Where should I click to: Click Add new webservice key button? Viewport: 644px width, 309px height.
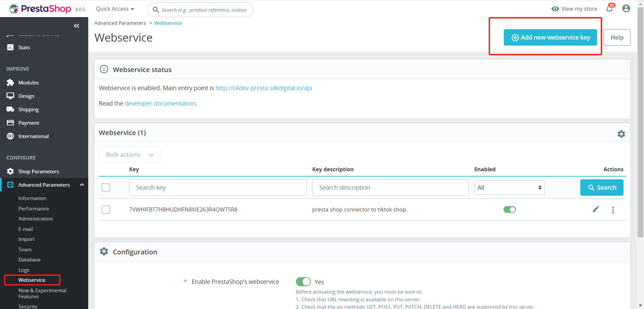point(550,37)
